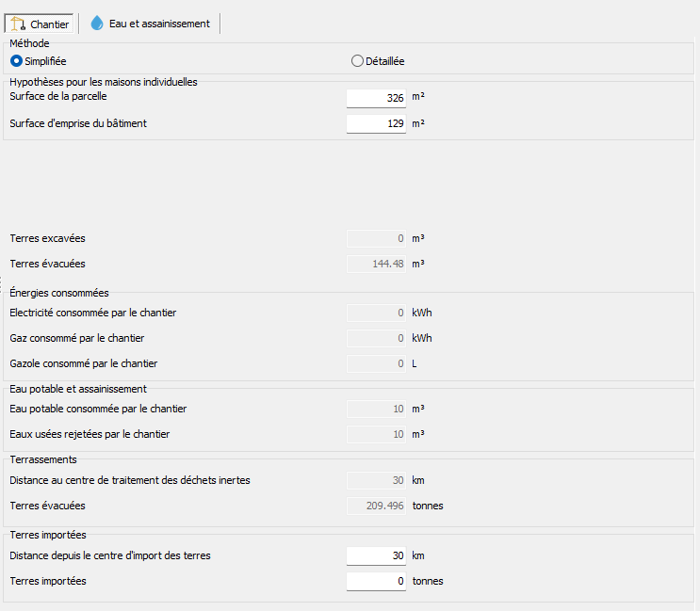Click Gaz consommé par le chantier field

(x=376, y=338)
